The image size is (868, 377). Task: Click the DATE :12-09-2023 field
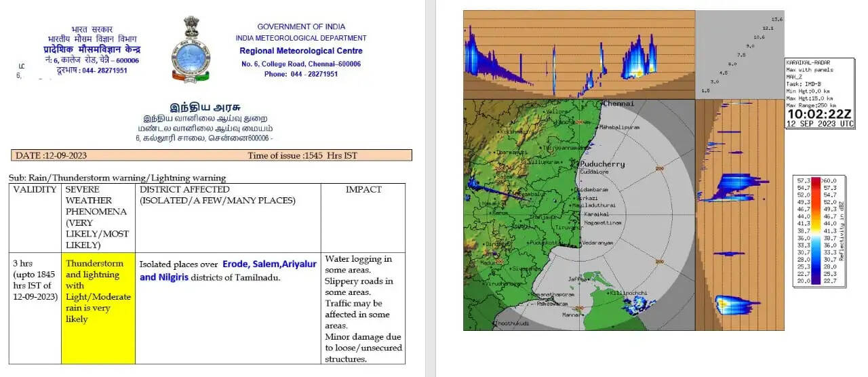51,155
